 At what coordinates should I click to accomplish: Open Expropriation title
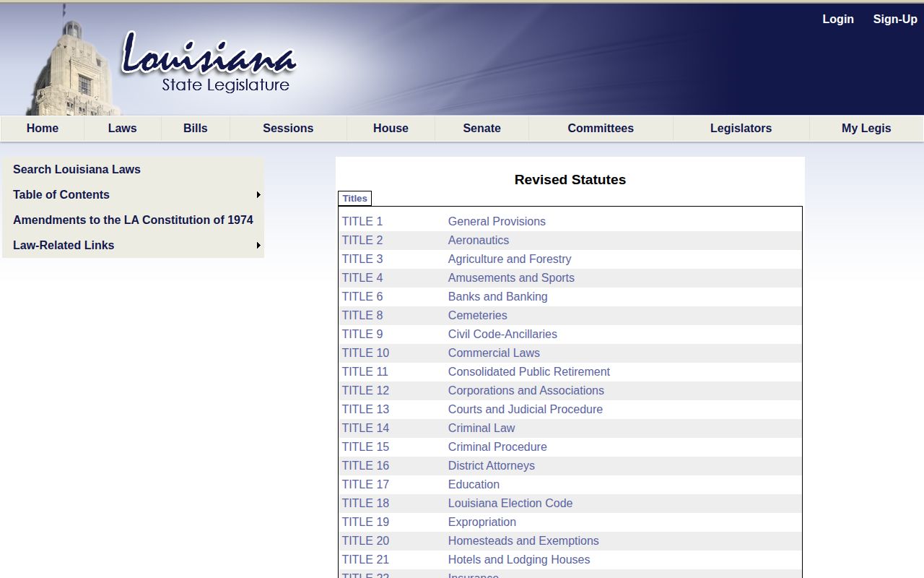(482, 522)
